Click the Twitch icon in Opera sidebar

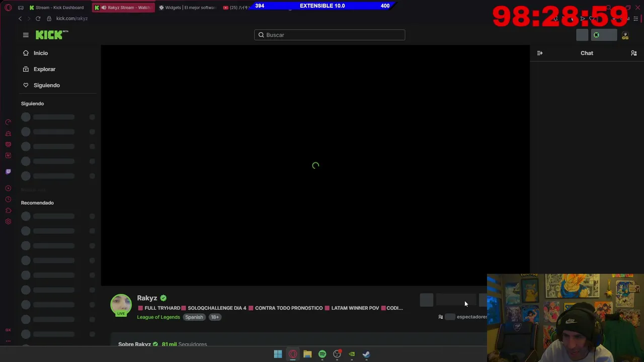click(x=8, y=171)
